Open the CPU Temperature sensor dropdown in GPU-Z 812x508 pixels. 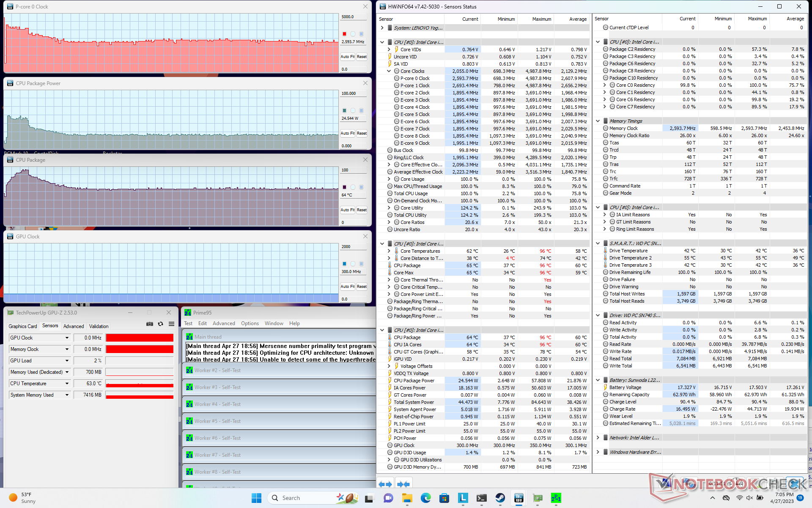tap(67, 384)
